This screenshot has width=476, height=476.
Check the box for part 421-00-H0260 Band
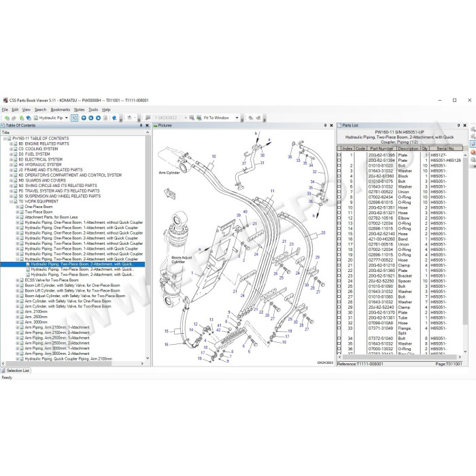(x=339, y=239)
